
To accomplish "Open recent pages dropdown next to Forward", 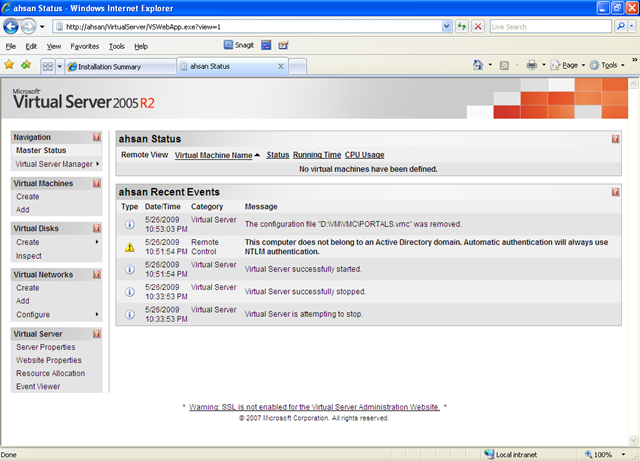I will click(x=42, y=27).
